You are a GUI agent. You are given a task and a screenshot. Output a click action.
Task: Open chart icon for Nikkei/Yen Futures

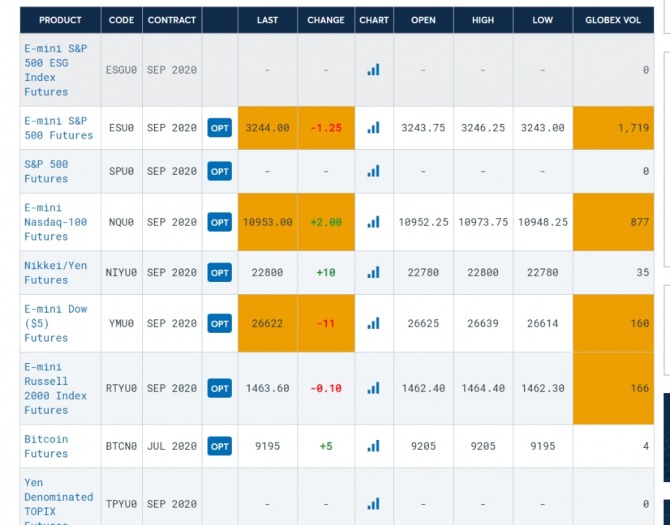pos(373,273)
